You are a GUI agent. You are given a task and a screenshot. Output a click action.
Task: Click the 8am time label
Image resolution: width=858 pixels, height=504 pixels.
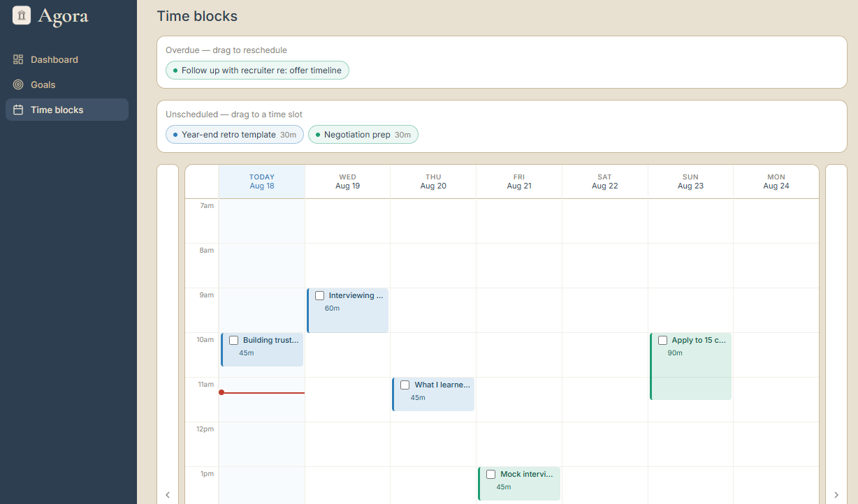coord(207,251)
